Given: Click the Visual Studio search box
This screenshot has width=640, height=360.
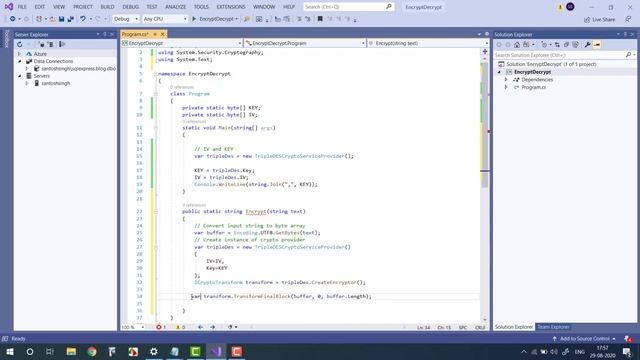Looking at the screenshot, I should pos(349,7).
